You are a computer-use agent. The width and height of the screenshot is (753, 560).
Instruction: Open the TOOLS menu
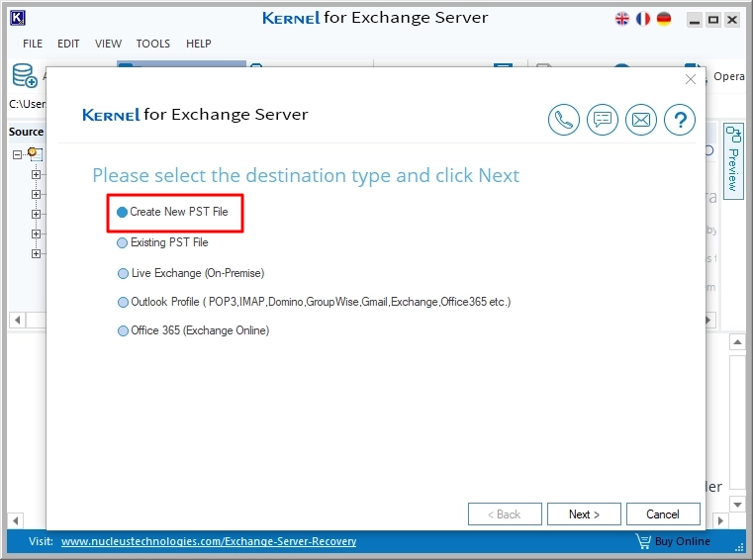153,44
